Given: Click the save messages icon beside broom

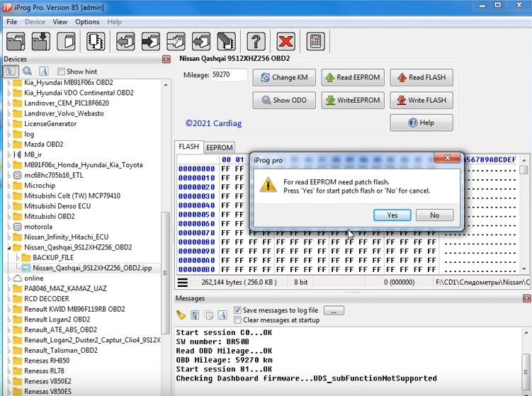Looking at the screenshot, I should tap(195, 315).
